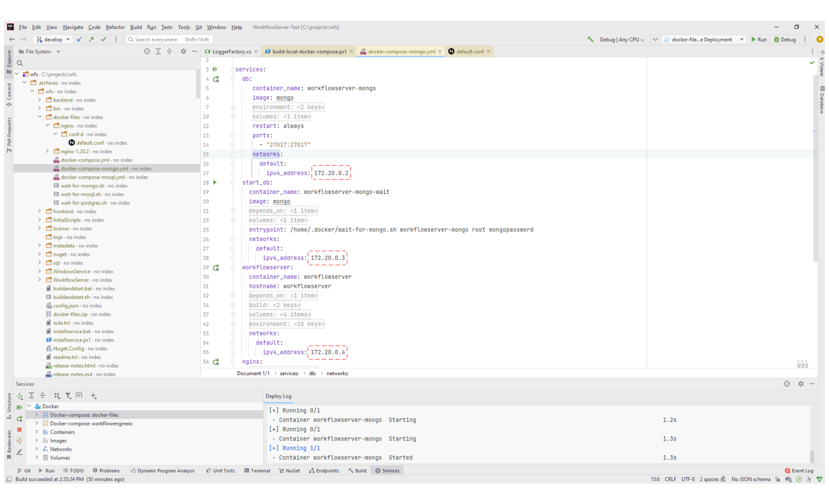Toggle the Bookmarks tool window
Screen dimensions: 829x504
pos(9,445)
